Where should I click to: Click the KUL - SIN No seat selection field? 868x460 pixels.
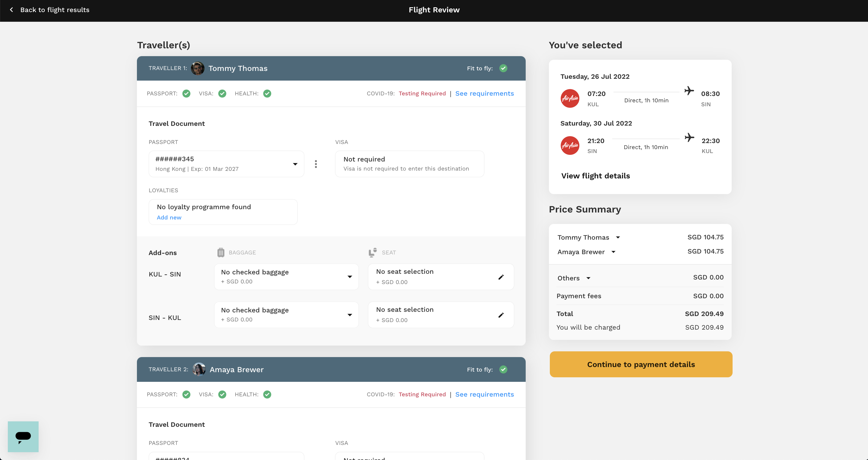pos(441,277)
